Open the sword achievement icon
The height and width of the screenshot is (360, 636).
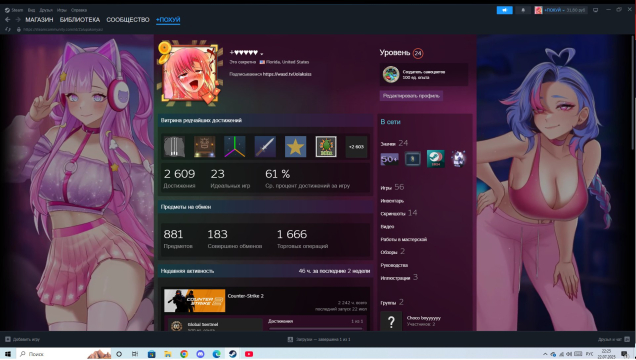click(265, 146)
